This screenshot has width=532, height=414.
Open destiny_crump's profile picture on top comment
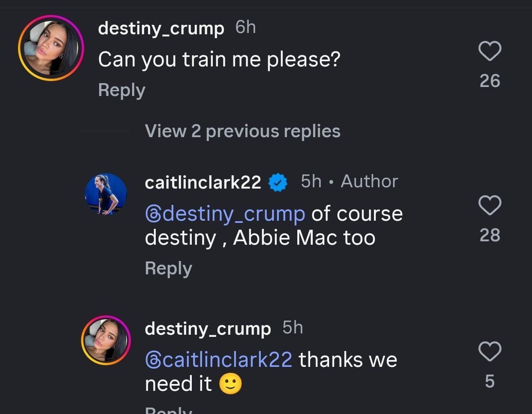pyautogui.click(x=51, y=48)
